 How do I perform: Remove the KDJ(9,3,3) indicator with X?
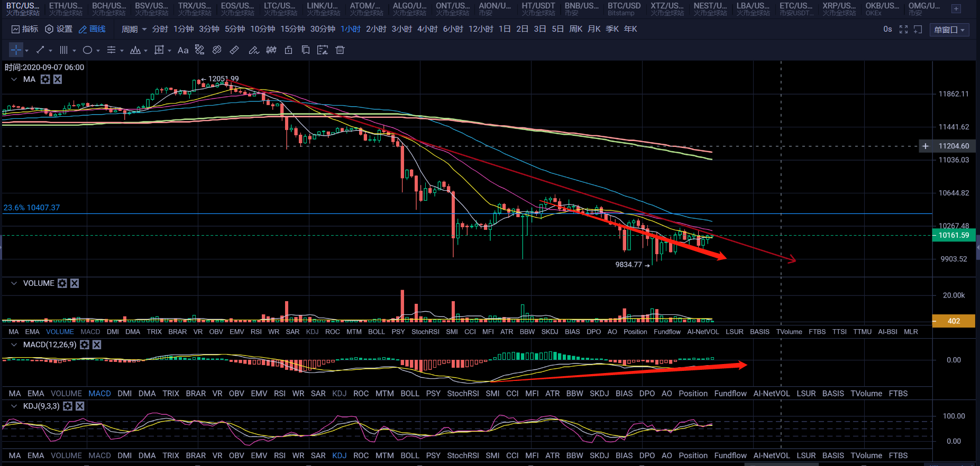pyautogui.click(x=80, y=406)
